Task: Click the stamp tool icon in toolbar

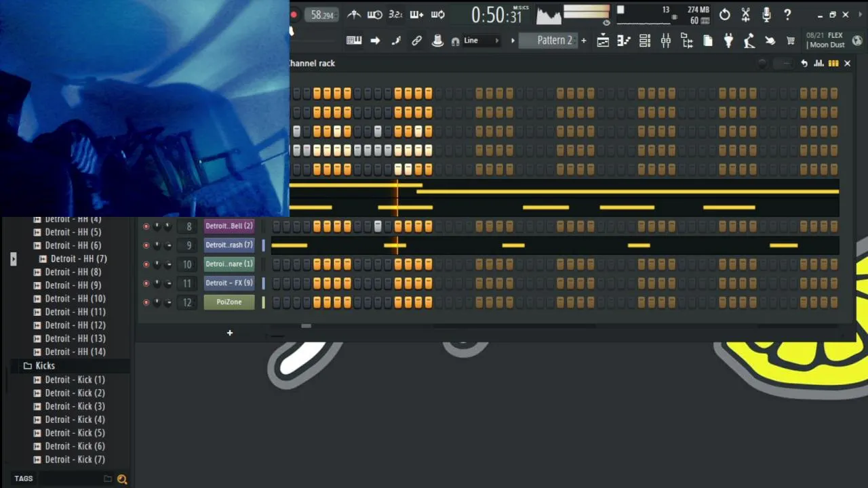Action: coord(437,41)
